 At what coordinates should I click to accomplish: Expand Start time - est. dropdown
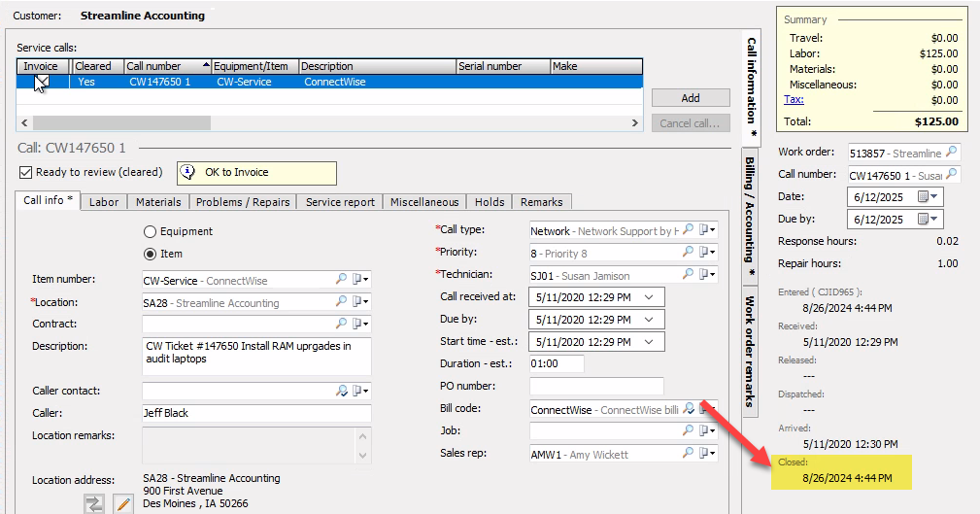click(649, 342)
